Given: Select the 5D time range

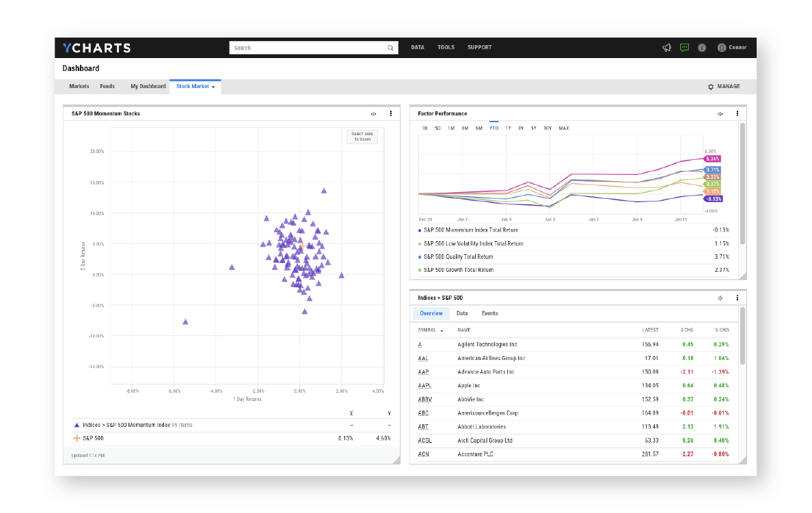Looking at the screenshot, I should (437, 128).
